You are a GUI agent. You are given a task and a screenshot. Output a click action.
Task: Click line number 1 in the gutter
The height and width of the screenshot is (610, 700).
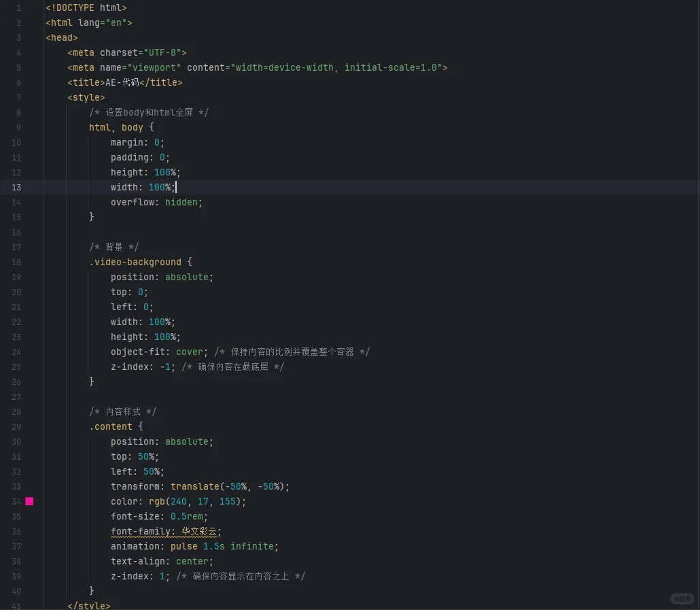point(19,8)
